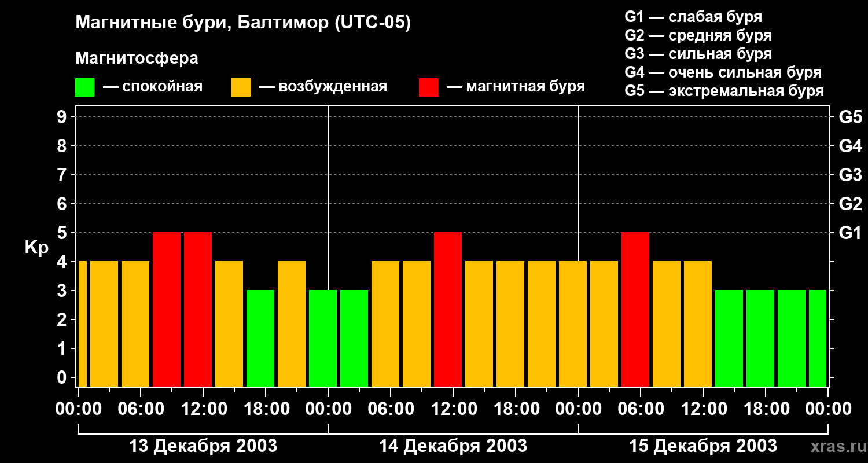
Task: Click the red Kp 5 bar on 15 December
Action: [635, 309]
